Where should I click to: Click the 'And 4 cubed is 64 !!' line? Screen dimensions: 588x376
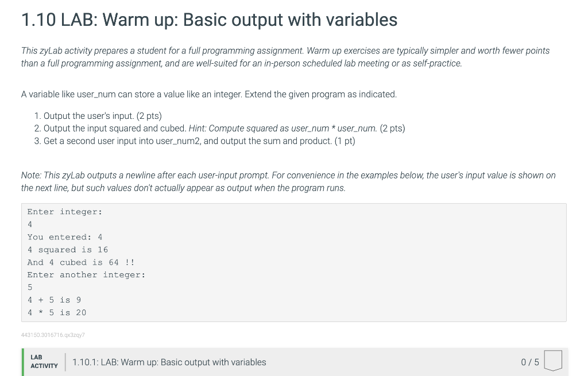pos(81,262)
